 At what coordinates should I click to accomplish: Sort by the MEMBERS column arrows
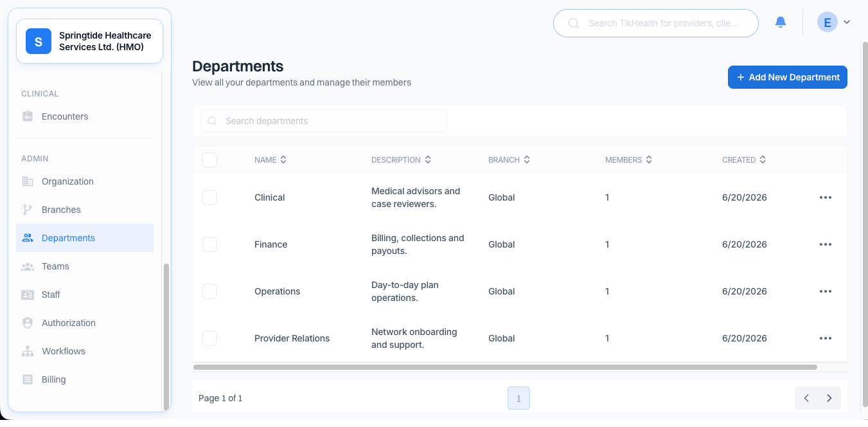click(649, 159)
